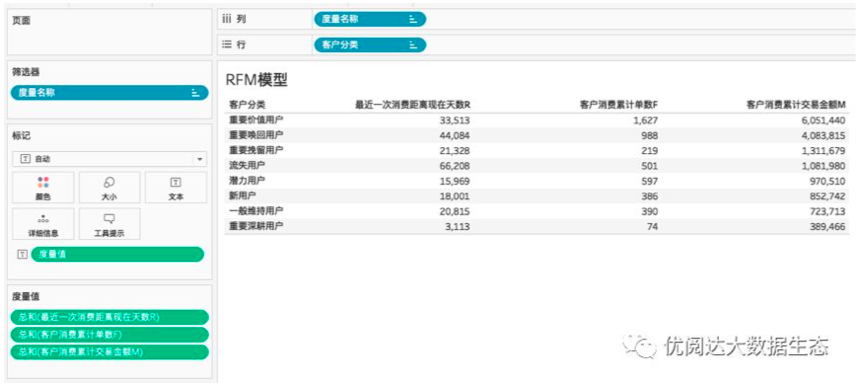The width and height of the screenshot is (857, 385).
Task: Select 总和(最近一次消费距离现在天数R) measure pill
Action: (110, 317)
